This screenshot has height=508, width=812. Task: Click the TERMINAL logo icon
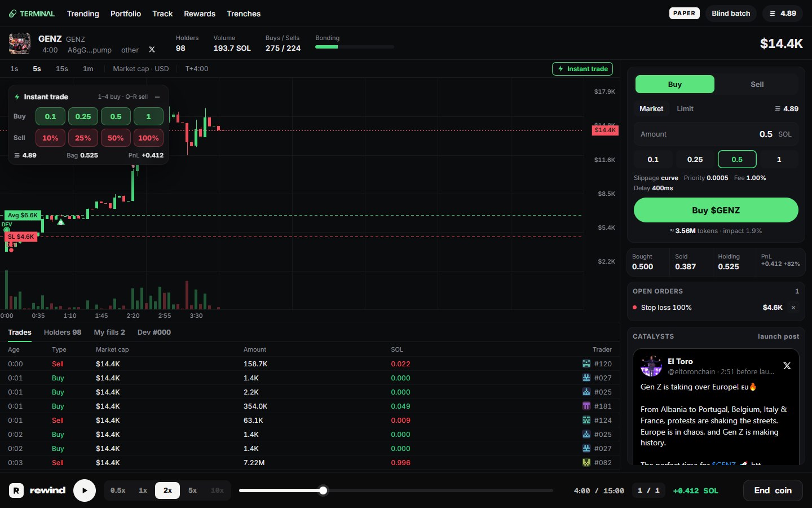[12, 14]
